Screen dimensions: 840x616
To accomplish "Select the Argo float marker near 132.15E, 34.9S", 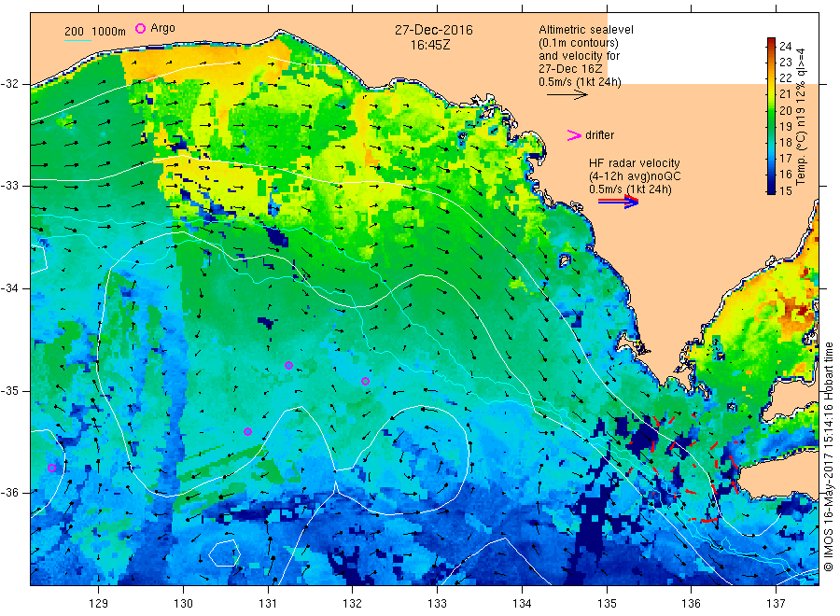I will [365, 382].
